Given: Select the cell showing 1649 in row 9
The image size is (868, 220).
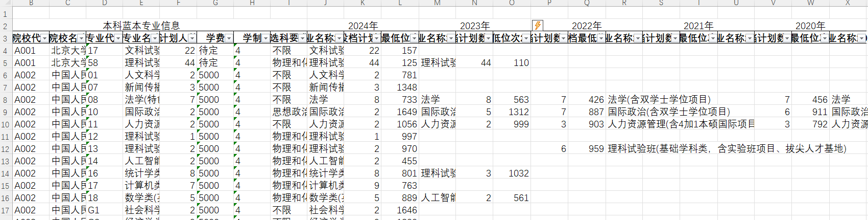Looking at the screenshot, I should point(400,112).
